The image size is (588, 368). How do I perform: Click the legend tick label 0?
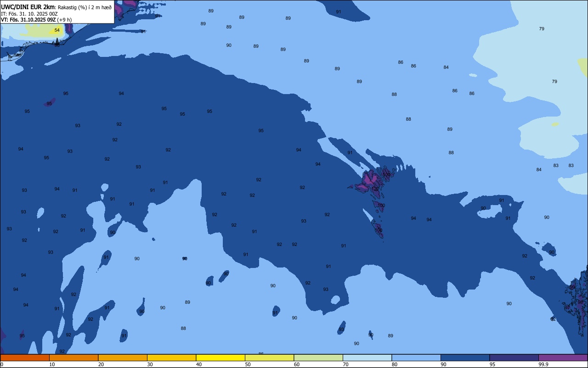(x=2, y=364)
